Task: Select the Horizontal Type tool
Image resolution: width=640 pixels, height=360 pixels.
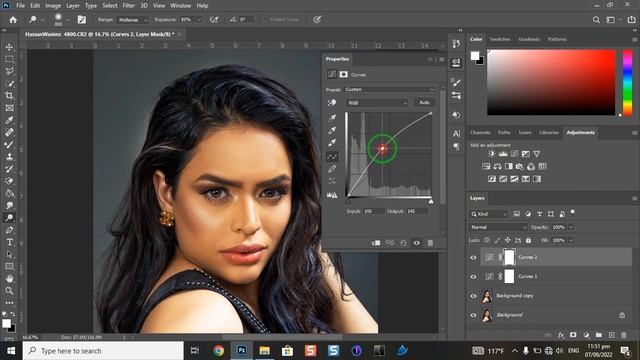Action: 9,242
